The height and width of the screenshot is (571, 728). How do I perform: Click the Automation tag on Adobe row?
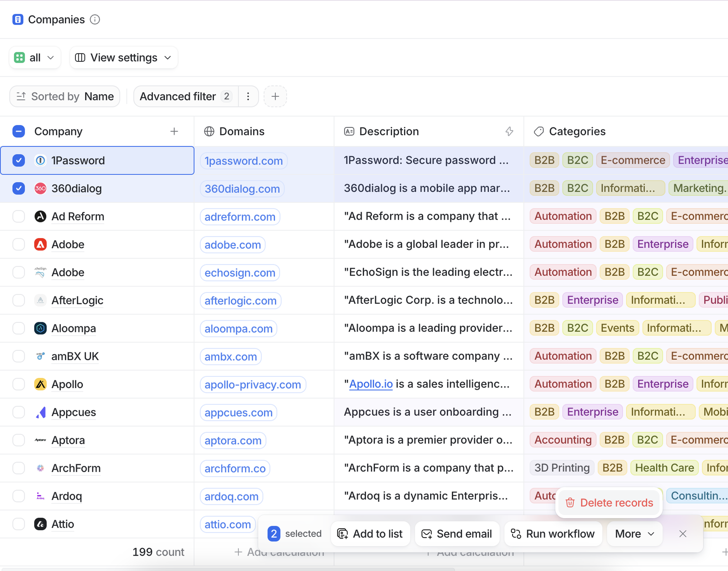563,244
